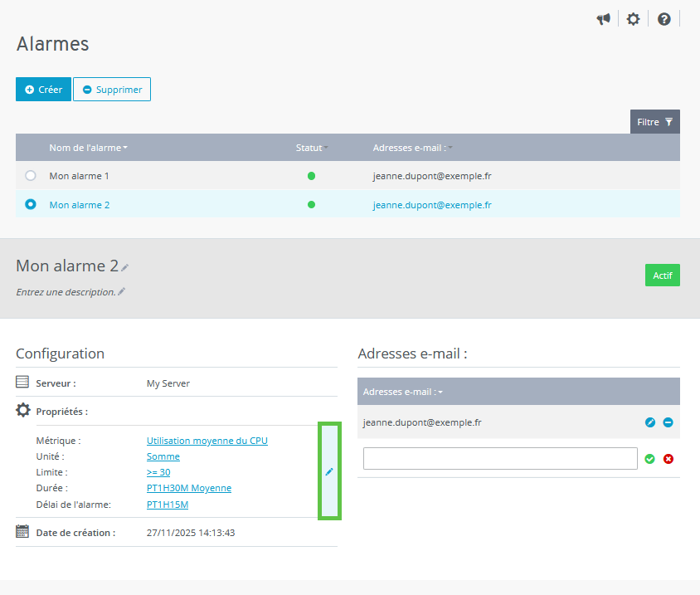The height and width of the screenshot is (595, 700).
Task: Remove jeanne.dupont@exemple.fr with the minus icon
Action: pos(668,422)
